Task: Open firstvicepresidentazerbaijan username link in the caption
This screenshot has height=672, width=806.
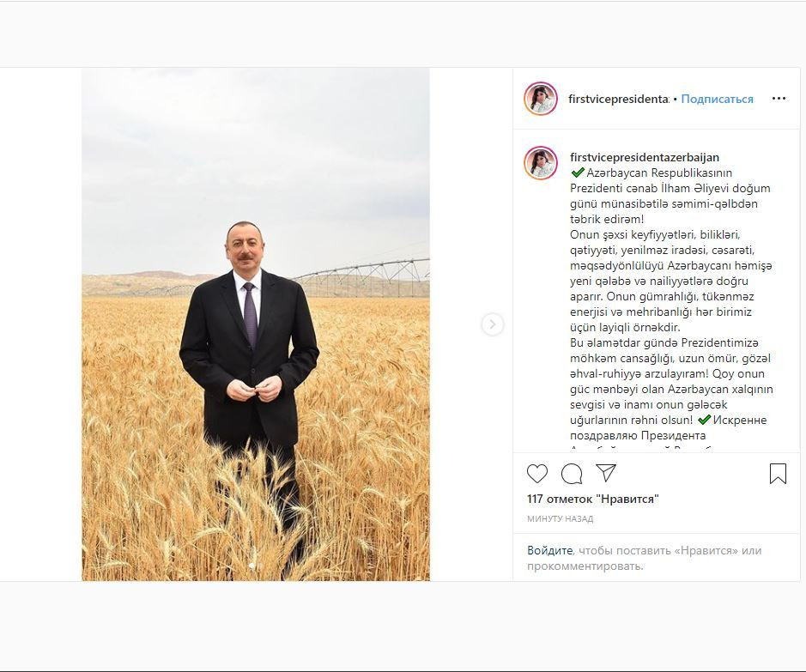Action: coord(645,157)
